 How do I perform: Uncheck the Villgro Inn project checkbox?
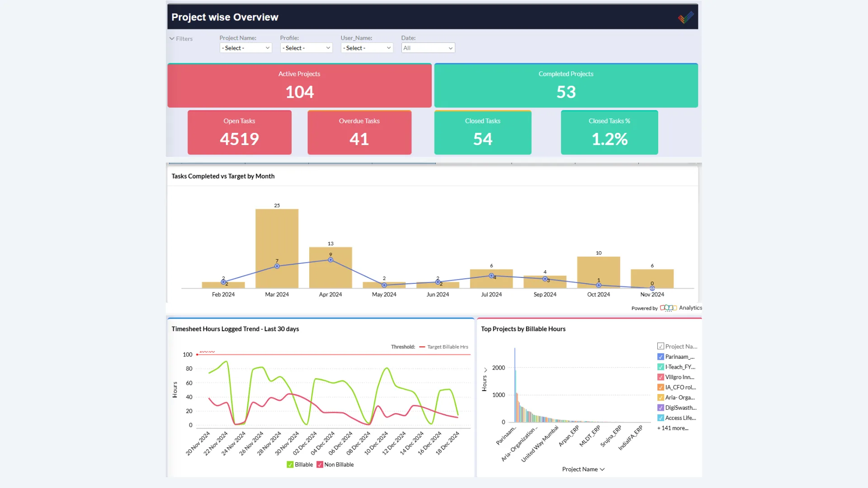[660, 377]
